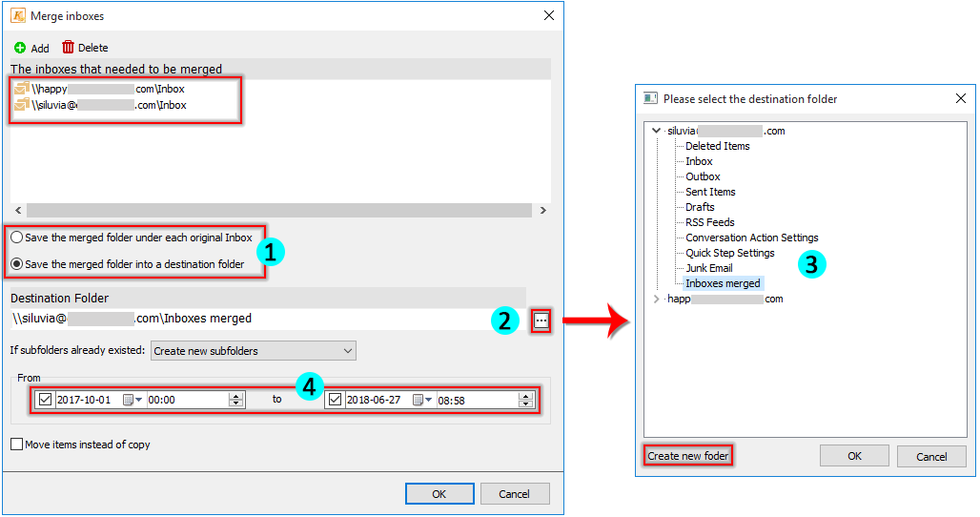This screenshot has height=517, width=980.
Task: Click the horizontal scrollbar under inbox list
Action: pos(278,210)
